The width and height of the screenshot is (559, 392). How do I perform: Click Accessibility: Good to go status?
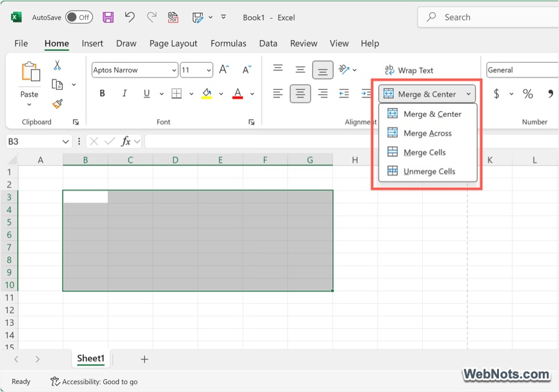pyautogui.click(x=94, y=382)
